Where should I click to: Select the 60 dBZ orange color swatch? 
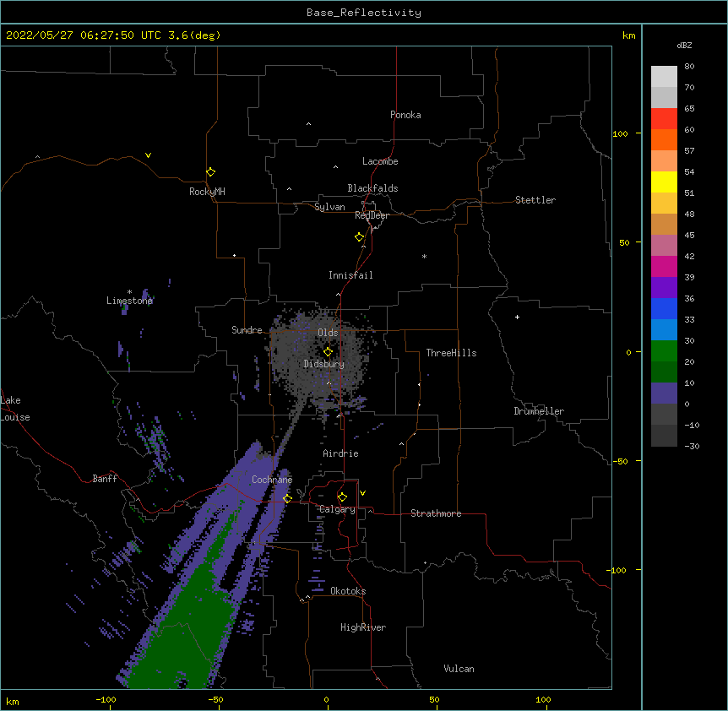tap(664, 139)
